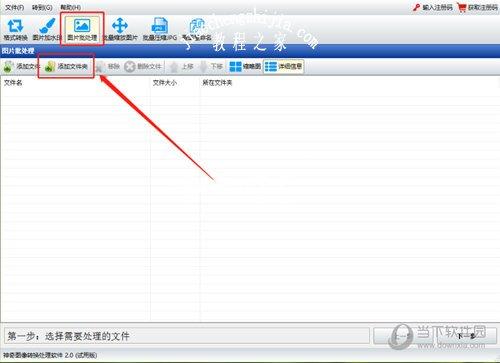Click the 移除 remove button
The image size is (500, 363).
108,67
